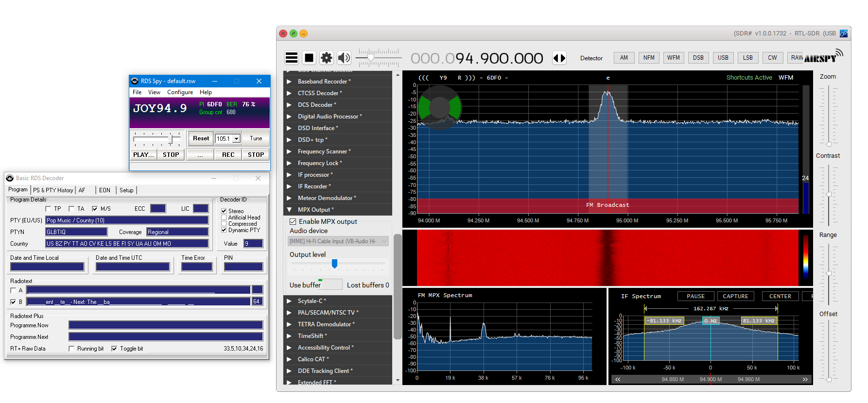Select the AM detector mode
868x403 pixels.
pos(624,58)
